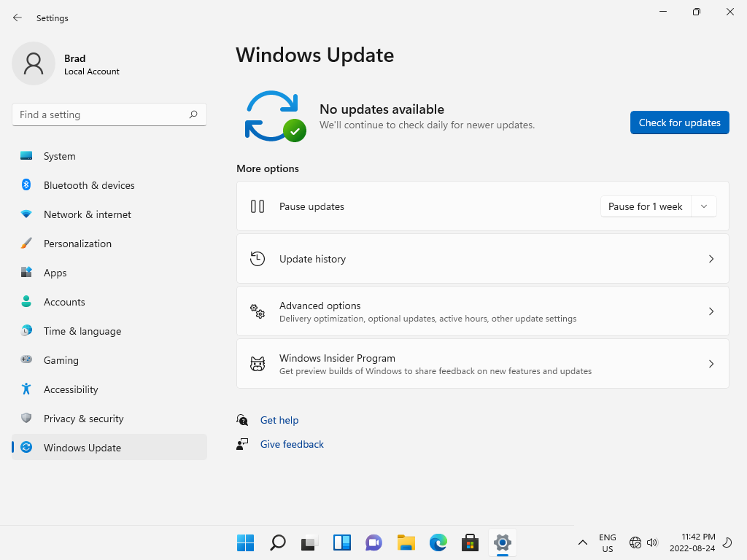Viewport: 747px width, 560px height.
Task: Expand Advanced options chevron
Action: click(x=711, y=311)
